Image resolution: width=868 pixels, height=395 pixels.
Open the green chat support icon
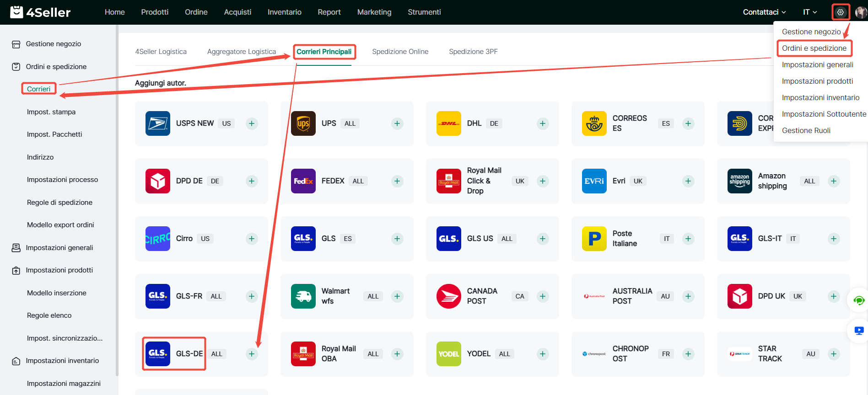(x=859, y=300)
